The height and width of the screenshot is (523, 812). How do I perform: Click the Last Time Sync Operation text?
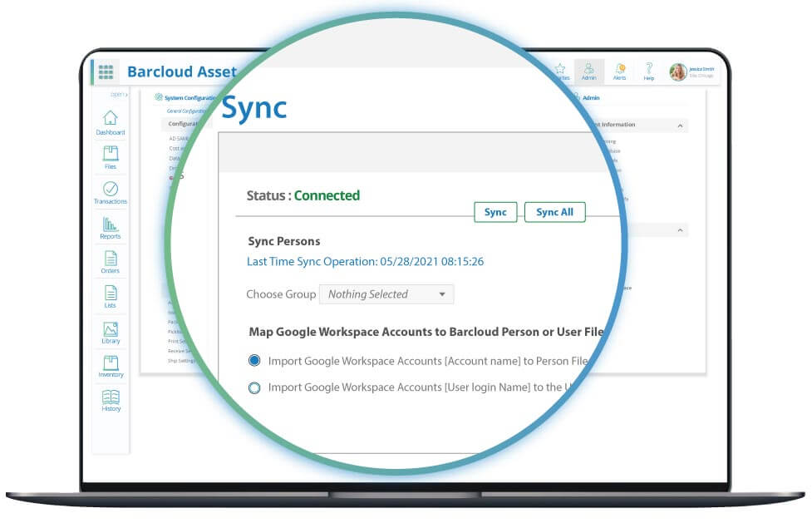(365, 262)
